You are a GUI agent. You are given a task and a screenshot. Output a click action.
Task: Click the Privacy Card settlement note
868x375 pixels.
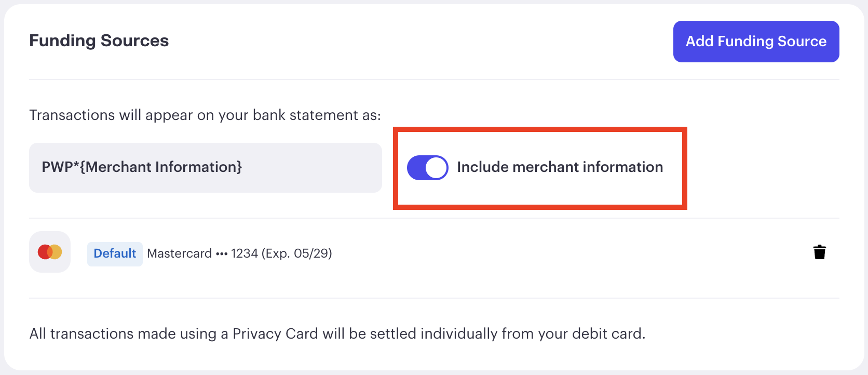pyautogui.click(x=337, y=333)
